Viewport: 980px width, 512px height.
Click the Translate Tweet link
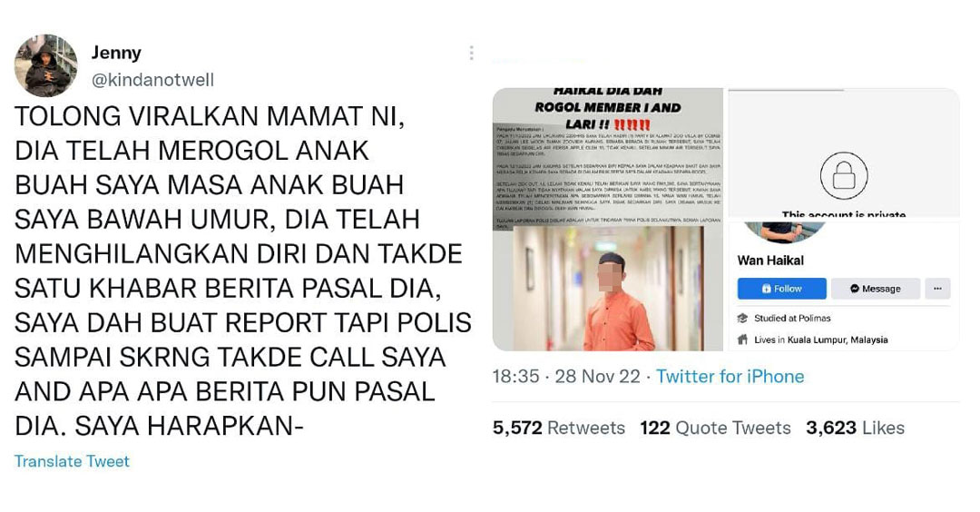tap(72, 461)
